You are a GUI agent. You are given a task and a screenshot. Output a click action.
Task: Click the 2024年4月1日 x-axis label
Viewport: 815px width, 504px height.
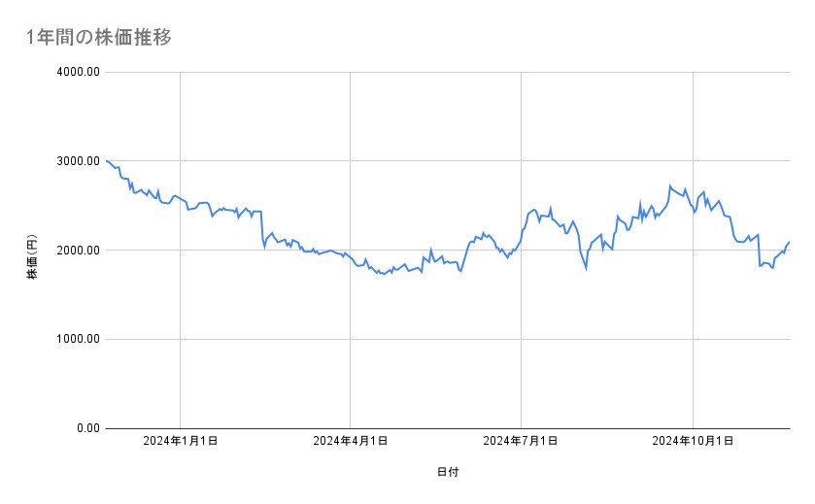[351, 441]
